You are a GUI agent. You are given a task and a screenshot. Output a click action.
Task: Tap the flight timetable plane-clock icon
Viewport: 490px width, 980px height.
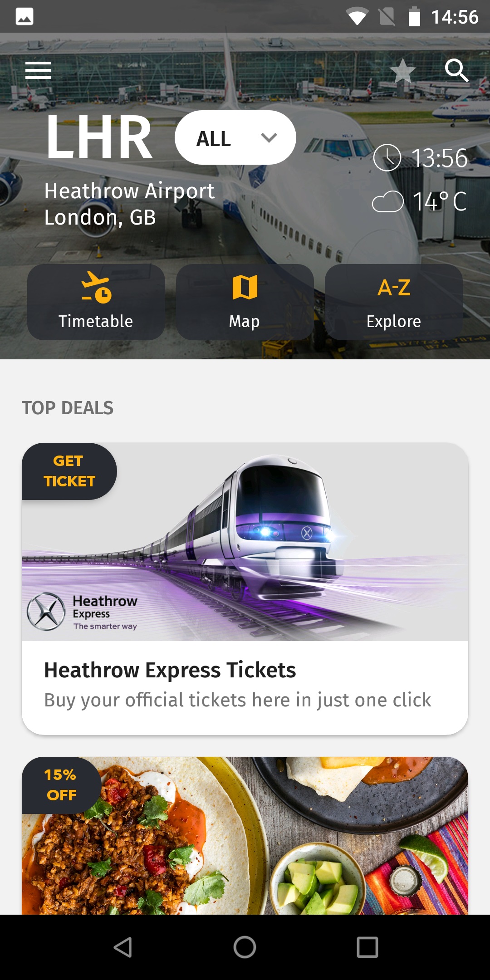click(x=96, y=287)
